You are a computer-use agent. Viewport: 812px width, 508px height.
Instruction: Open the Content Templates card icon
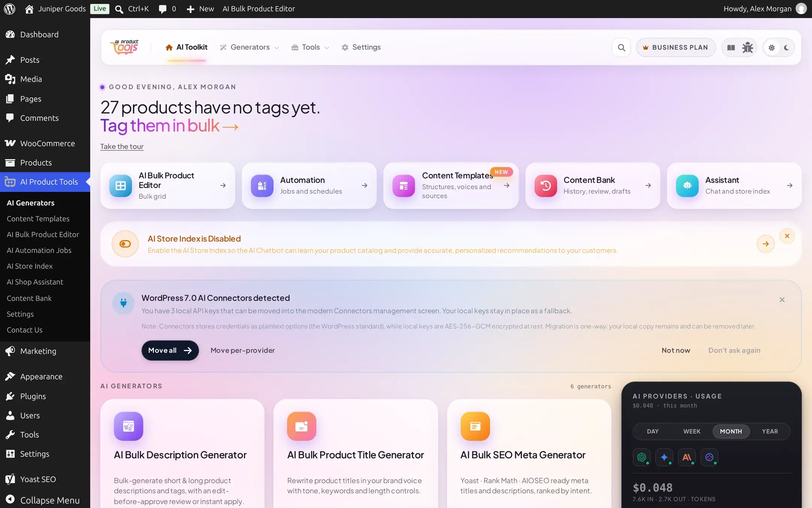tap(403, 186)
